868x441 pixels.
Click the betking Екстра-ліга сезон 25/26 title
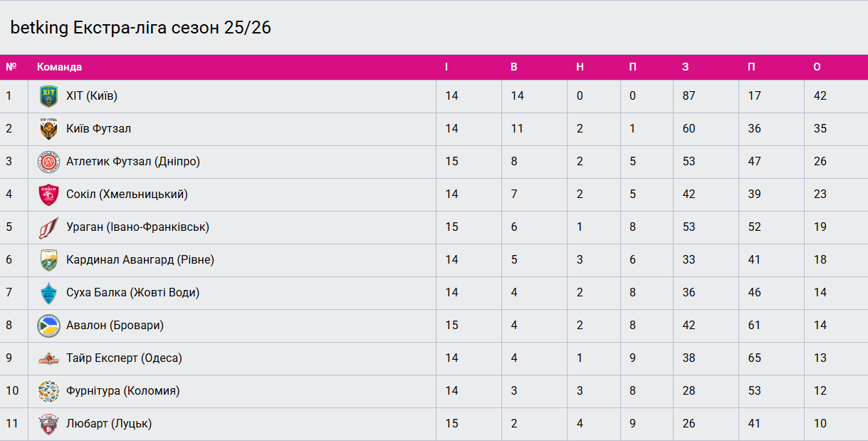(140, 28)
